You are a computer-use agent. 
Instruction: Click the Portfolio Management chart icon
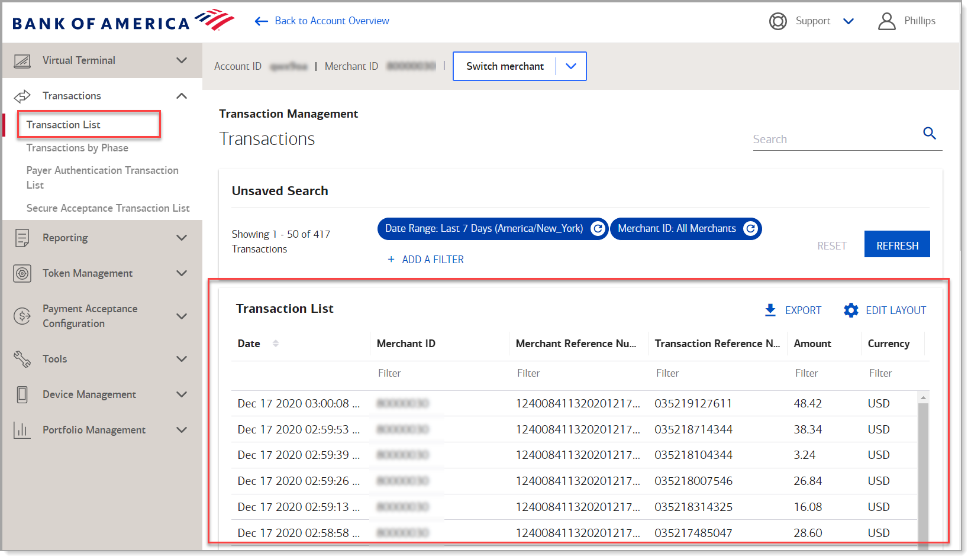pyautogui.click(x=22, y=430)
